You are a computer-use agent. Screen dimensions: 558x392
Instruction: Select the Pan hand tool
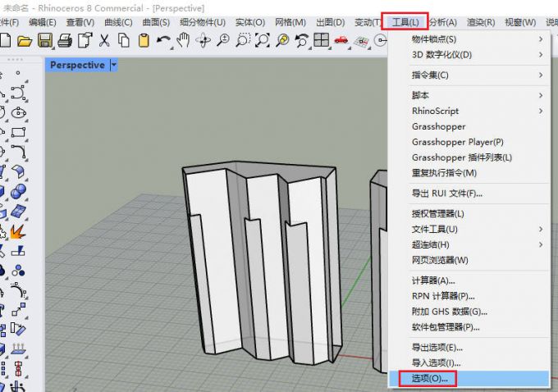[x=183, y=40]
